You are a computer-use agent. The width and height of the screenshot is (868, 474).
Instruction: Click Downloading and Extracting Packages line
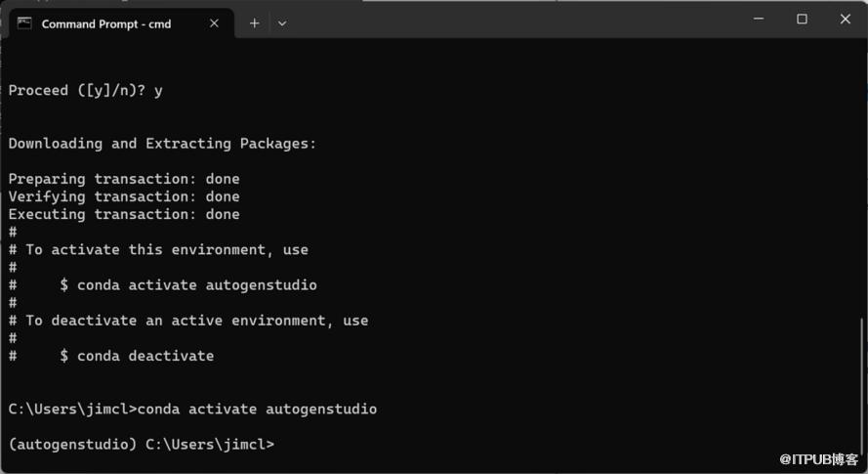[162, 144]
